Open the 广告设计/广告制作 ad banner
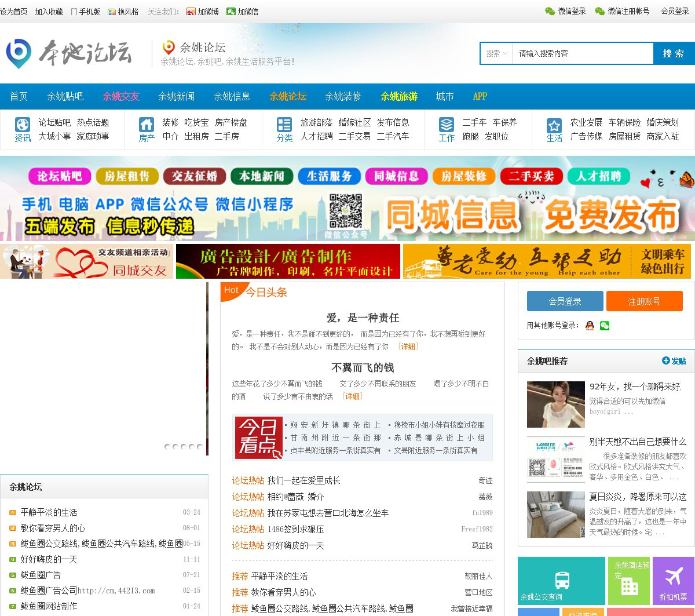Screen dimensions: 695x616 pos(288,261)
